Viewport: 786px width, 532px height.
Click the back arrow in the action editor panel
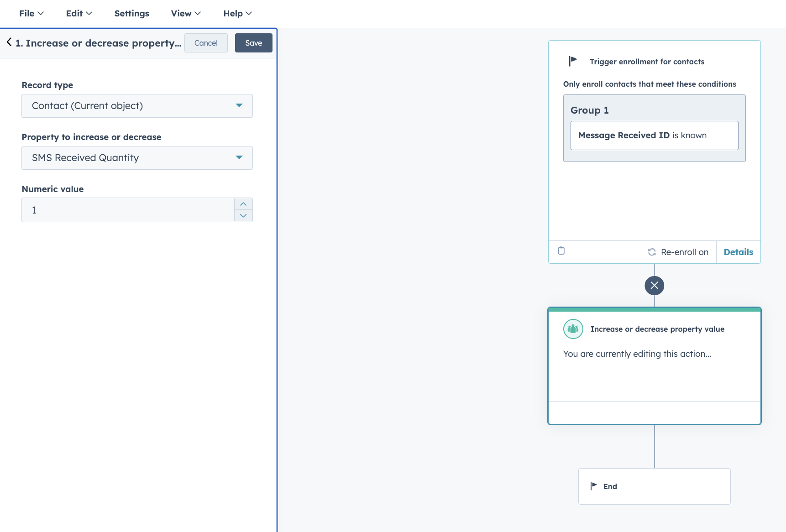coord(8,42)
